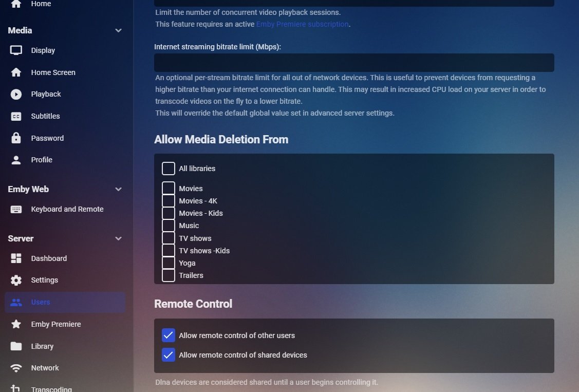Screen dimensions: 579x392
Task: Open Dashboard via its grid icon
Action: [x=16, y=258]
